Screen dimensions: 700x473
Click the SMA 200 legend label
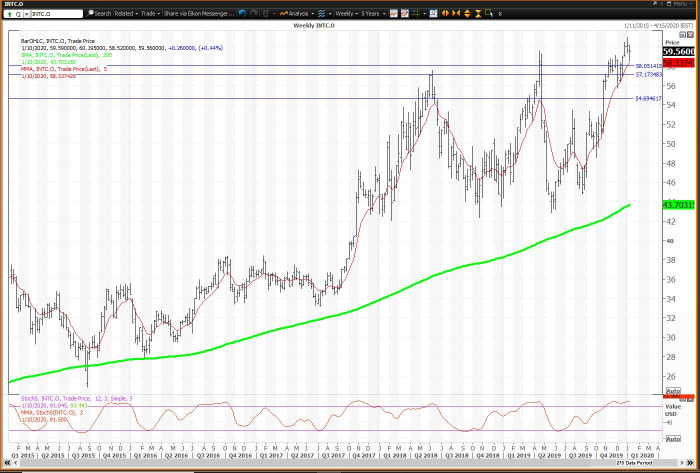pos(62,55)
